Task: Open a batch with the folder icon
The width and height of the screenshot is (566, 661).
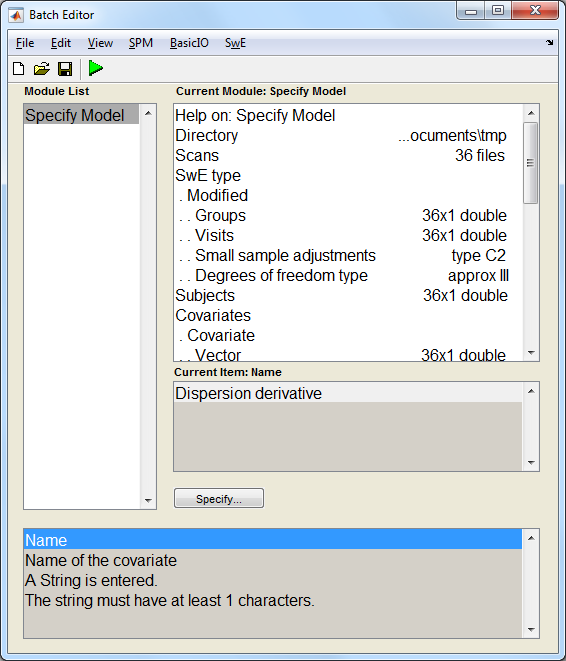Action: point(42,68)
